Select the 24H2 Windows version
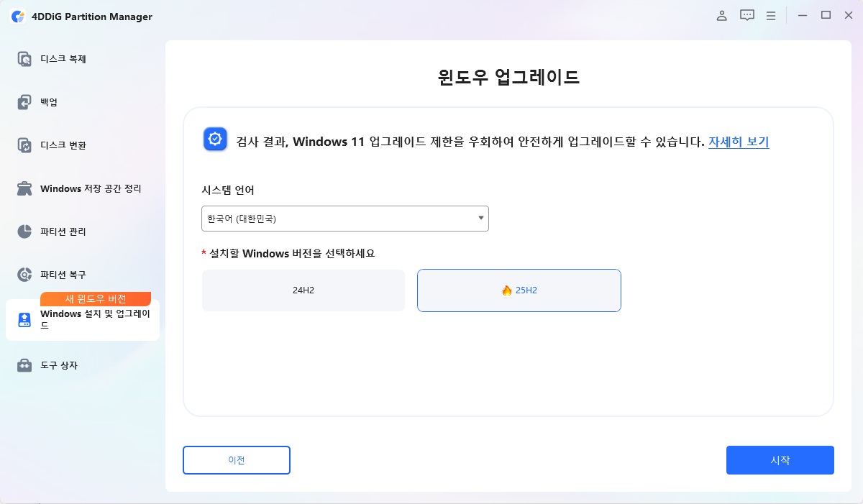This screenshot has width=863, height=504. (303, 290)
